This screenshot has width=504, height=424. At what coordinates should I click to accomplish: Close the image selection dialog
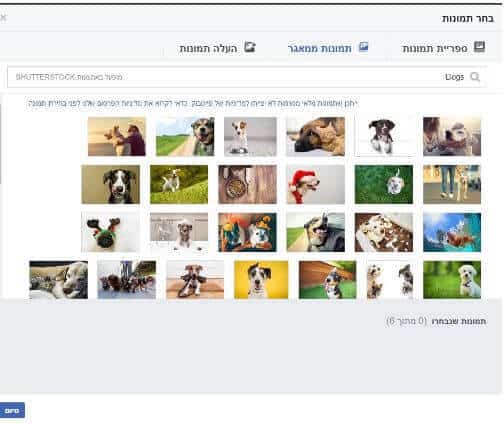[3, 17]
